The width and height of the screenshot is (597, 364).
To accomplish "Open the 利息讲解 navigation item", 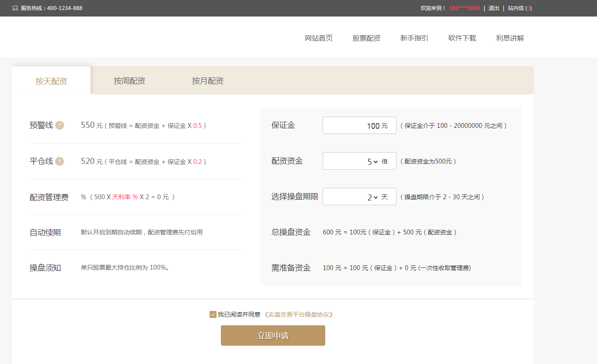I will coord(510,38).
